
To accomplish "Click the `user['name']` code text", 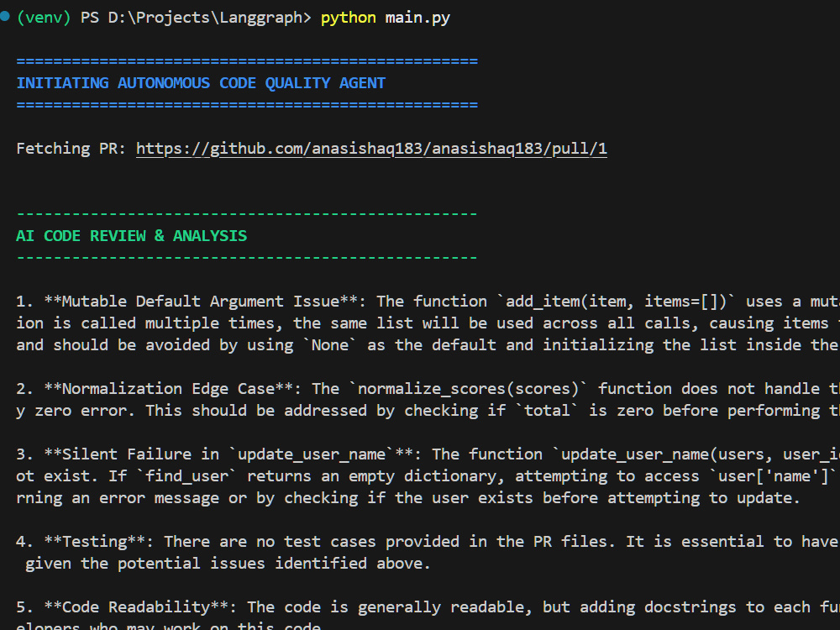I will [x=774, y=476].
